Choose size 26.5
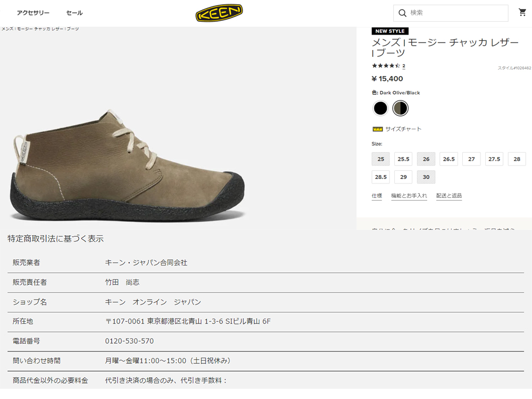The image size is (532, 399). click(x=449, y=159)
